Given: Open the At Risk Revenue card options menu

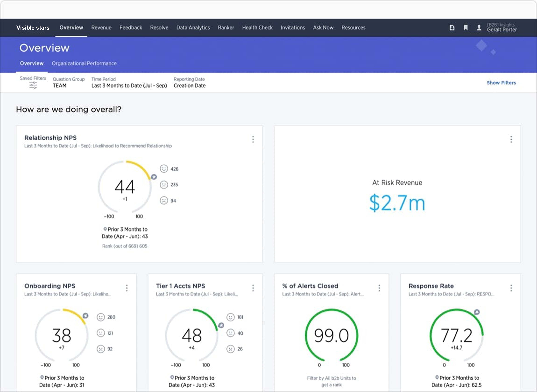Looking at the screenshot, I should 511,139.
